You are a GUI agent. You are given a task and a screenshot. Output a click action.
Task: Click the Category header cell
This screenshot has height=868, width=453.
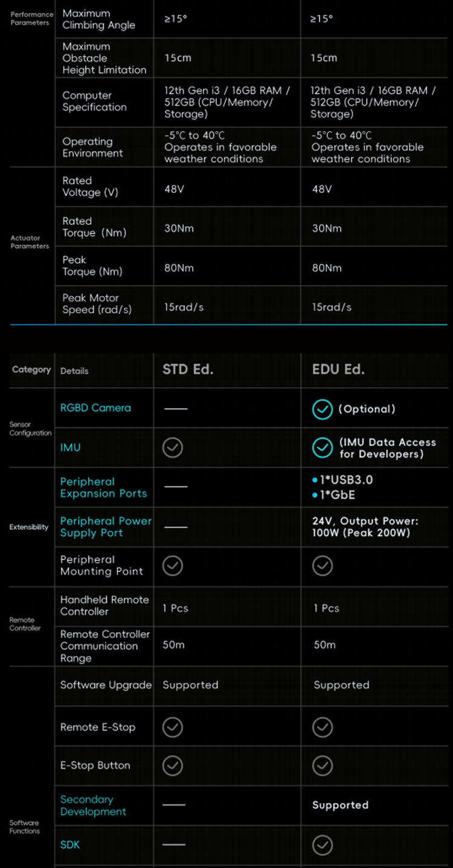click(31, 369)
